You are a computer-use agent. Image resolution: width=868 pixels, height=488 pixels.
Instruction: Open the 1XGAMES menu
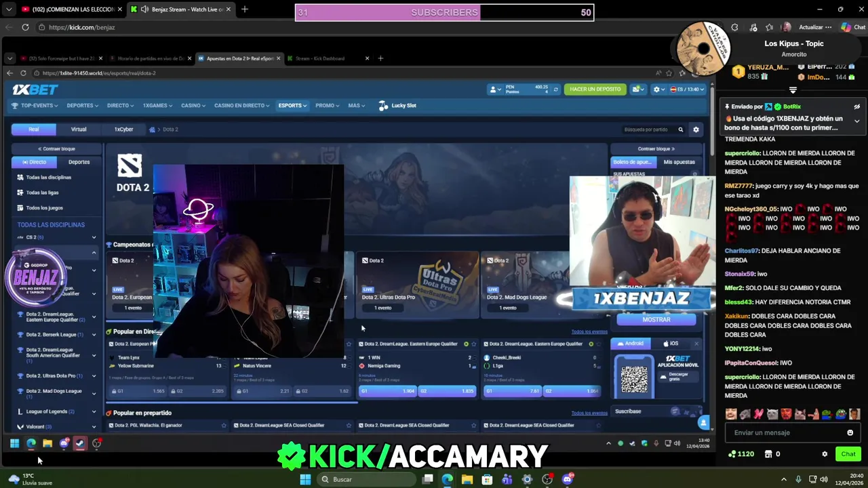158,106
